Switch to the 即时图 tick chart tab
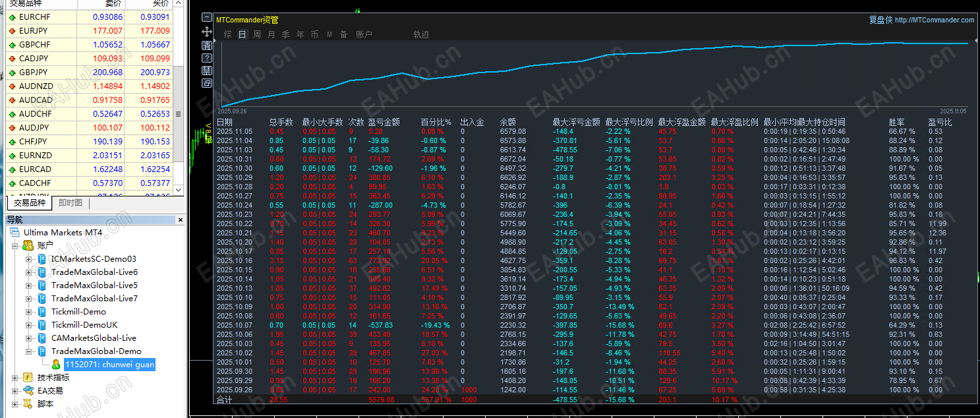This screenshot has height=418, width=980. [x=71, y=203]
